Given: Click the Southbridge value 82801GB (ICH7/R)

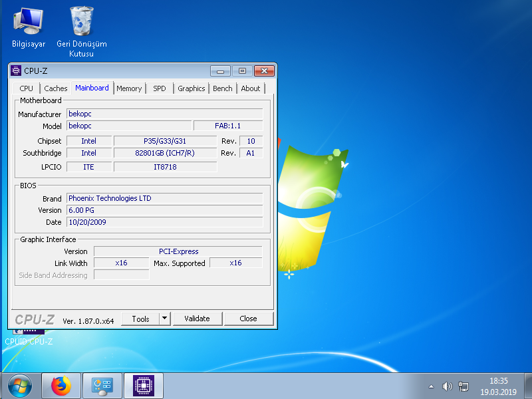Looking at the screenshot, I should pos(165,153).
